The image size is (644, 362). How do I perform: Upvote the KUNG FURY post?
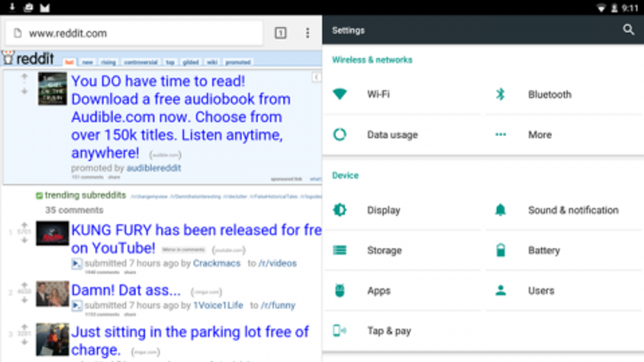tap(25, 225)
